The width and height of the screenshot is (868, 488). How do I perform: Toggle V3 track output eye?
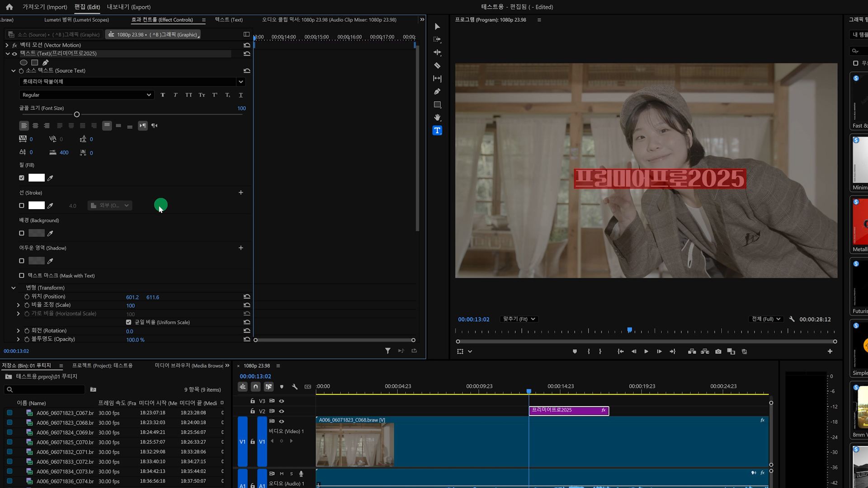(x=282, y=401)
